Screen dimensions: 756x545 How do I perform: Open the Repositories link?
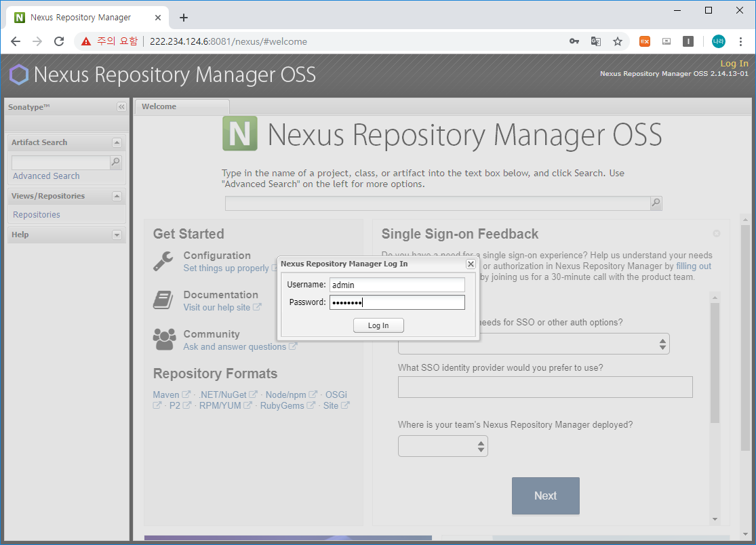37,214
